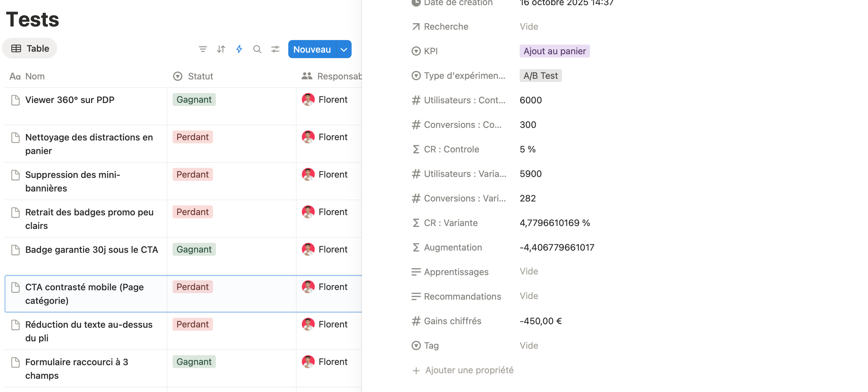Open the lightning bolt automations icon

[239, 49]
